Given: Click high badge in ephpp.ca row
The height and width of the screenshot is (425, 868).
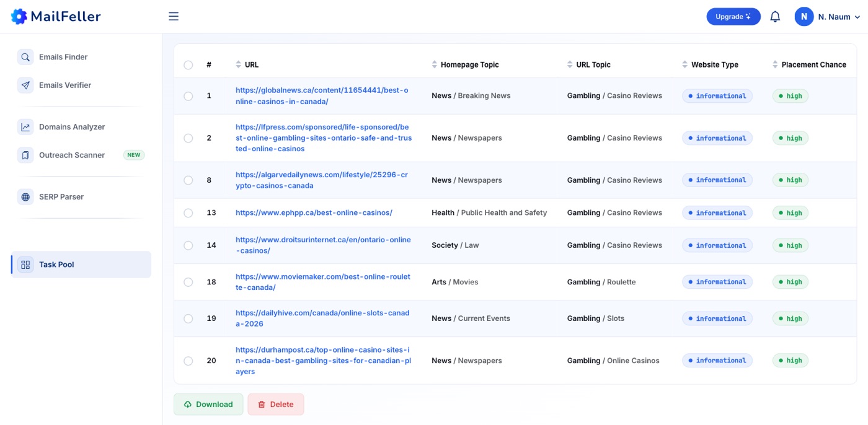Looking at the screenshot, I should pos(790,213).
